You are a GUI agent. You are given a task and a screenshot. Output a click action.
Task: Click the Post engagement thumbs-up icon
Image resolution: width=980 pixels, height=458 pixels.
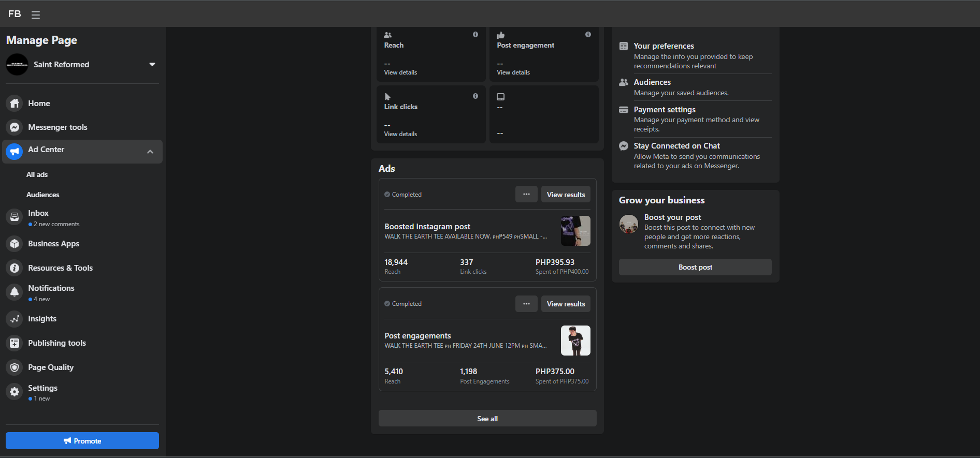[x=500, y=35]
